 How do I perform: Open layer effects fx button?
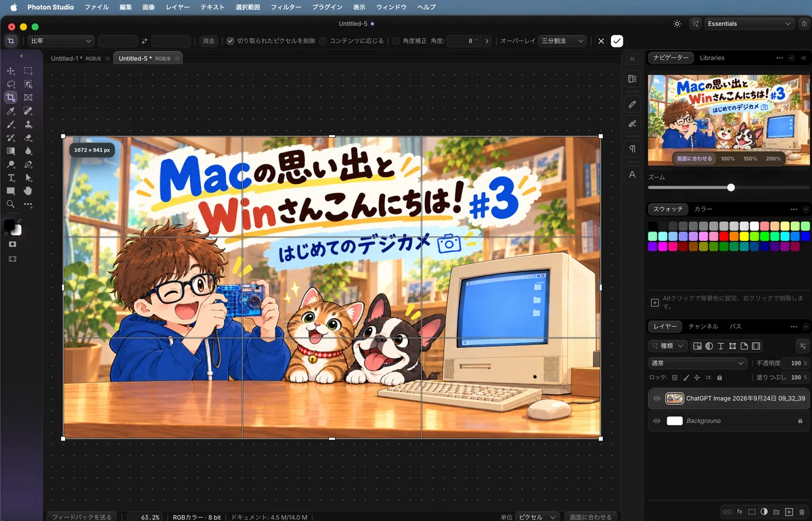pyautogui.click(x=740, y=512)
